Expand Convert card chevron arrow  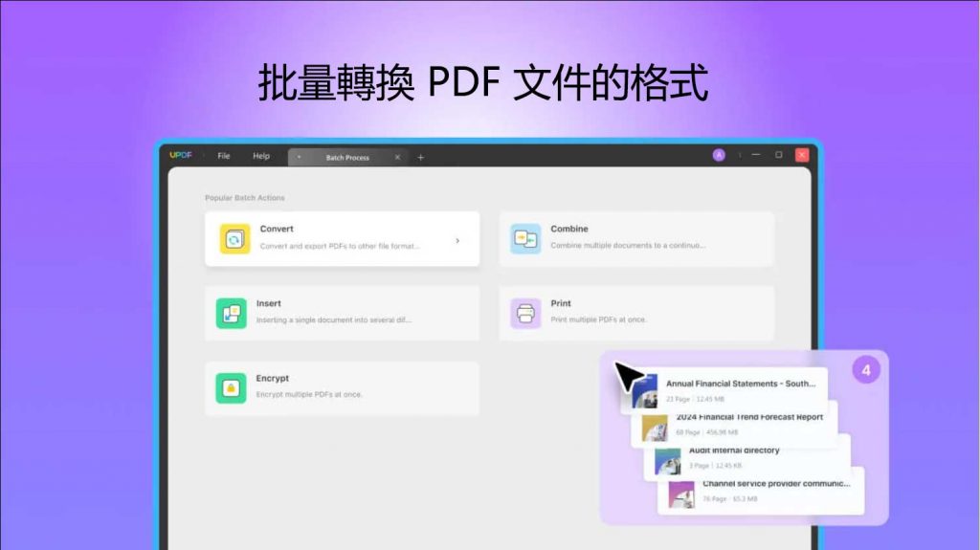[457, 241]
